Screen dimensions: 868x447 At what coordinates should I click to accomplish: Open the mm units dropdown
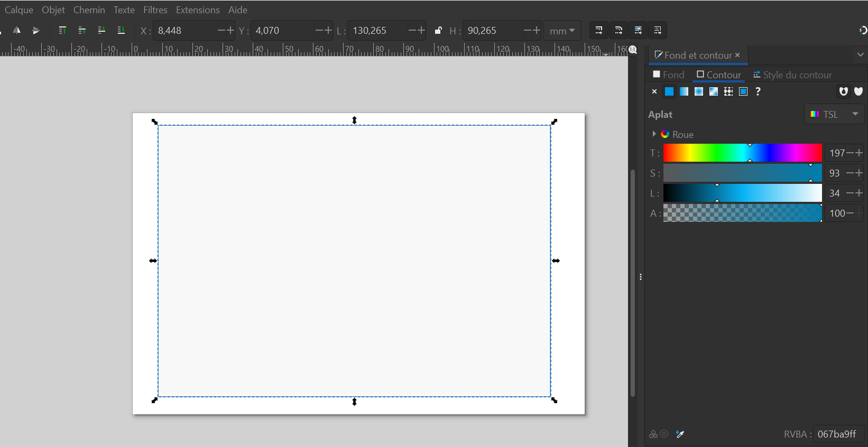(x=562, y=31)
